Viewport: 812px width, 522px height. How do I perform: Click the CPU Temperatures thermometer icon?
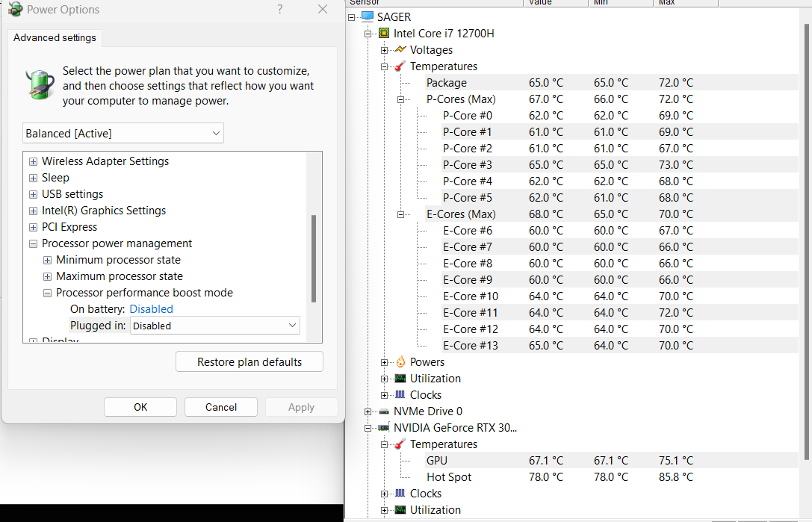(x=400, y=66)
